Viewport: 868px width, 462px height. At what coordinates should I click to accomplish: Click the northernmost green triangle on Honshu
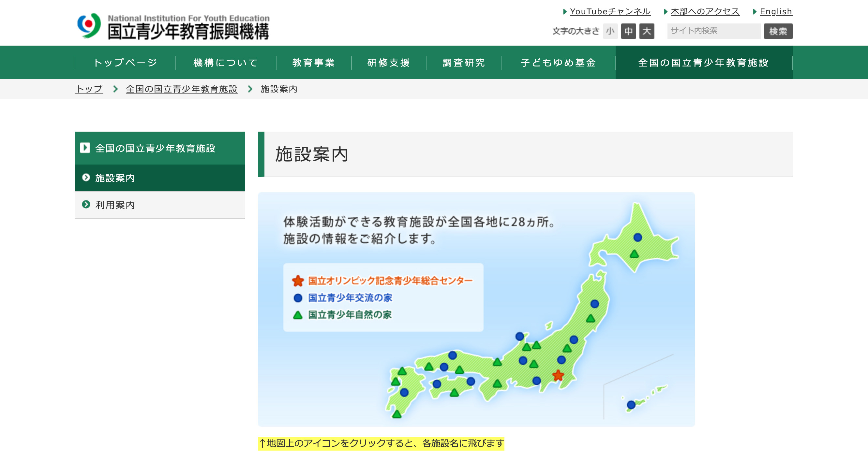point(590,318)
